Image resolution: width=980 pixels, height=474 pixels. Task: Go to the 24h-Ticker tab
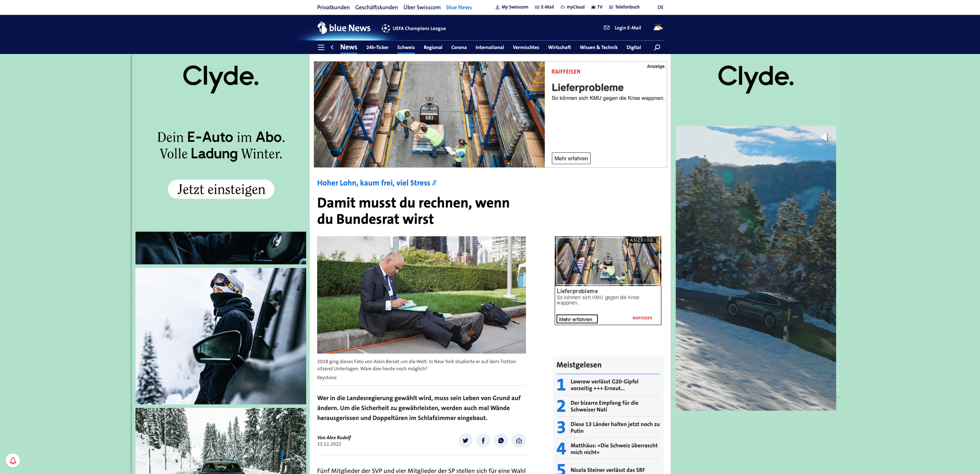pyautogui.click(x=377, y=47)
